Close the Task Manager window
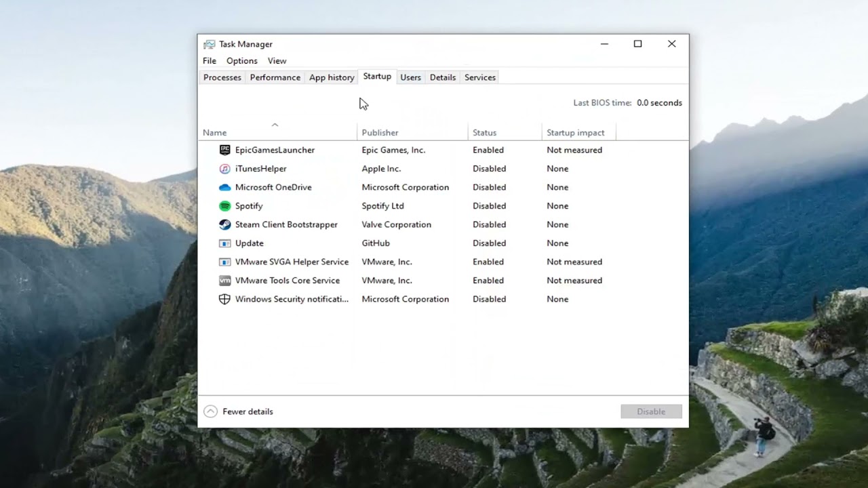 tap(671, 44)
